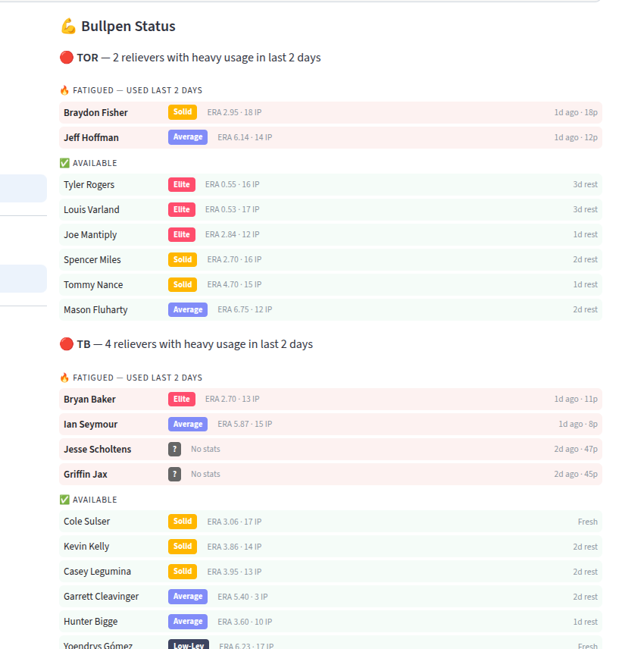Click the Solid badge beside Spencer Miles
The height and width of the screenshot is (649, 644).
point(183,259)
